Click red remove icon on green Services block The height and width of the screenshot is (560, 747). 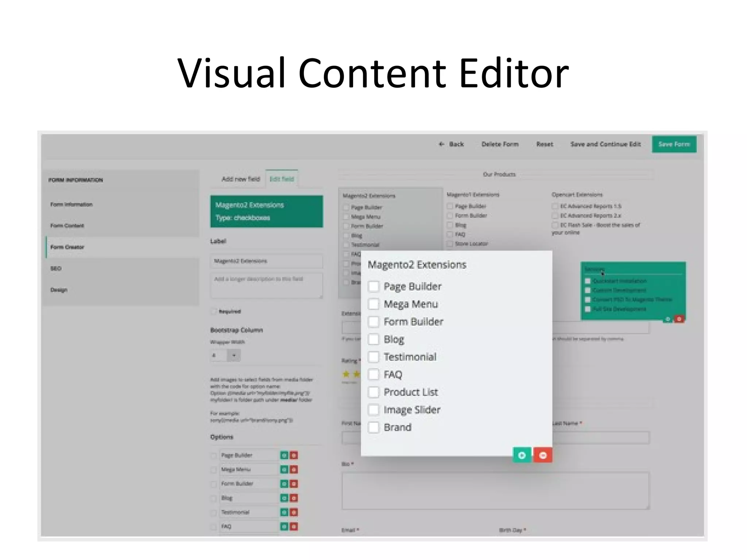click(679, 319)
